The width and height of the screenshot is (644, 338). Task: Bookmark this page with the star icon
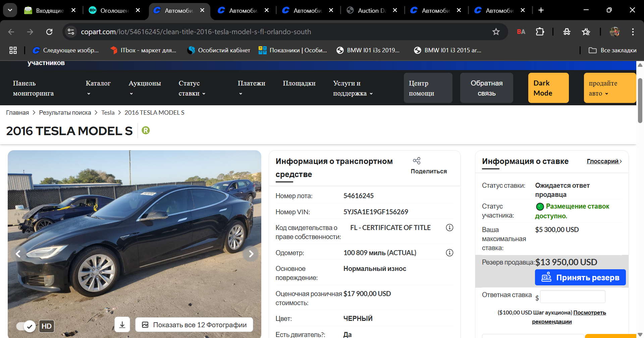click(496, 32)
